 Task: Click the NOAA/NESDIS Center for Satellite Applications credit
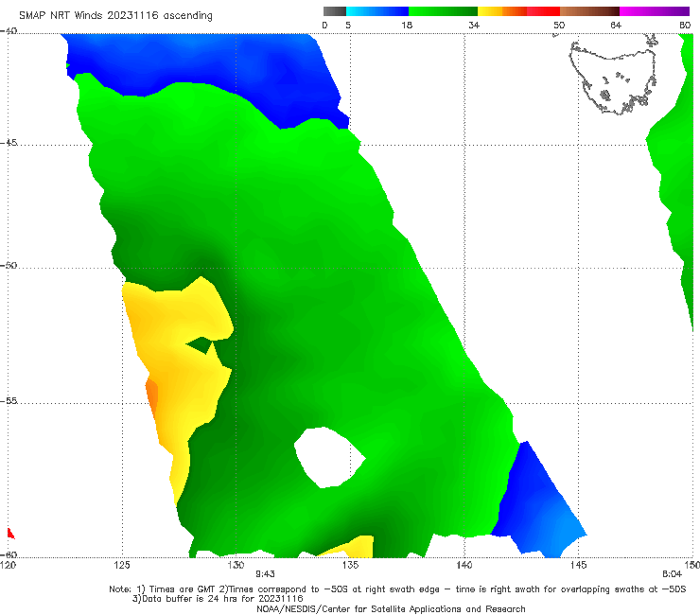coord(391,608)
